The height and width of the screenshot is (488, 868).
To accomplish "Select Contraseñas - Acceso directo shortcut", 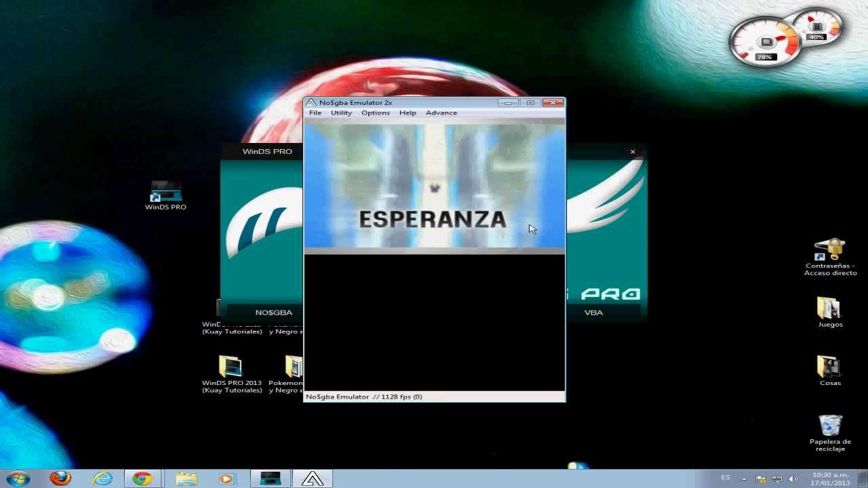I will (x=830, y=257).
